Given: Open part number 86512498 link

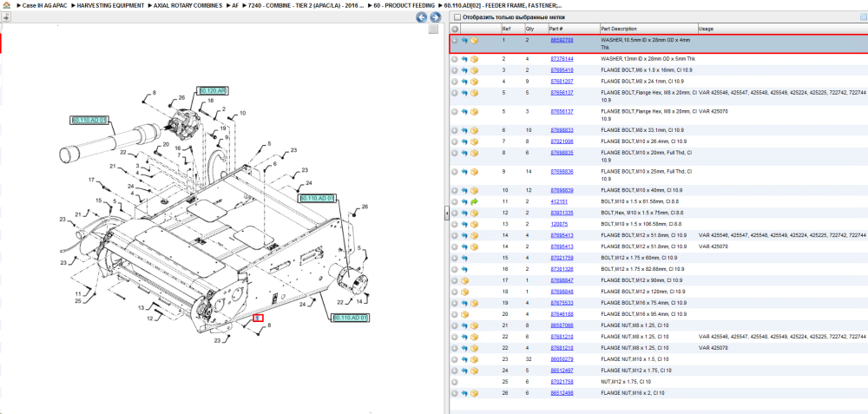Looking at the screenshot, I should click(x=562, y=393).
